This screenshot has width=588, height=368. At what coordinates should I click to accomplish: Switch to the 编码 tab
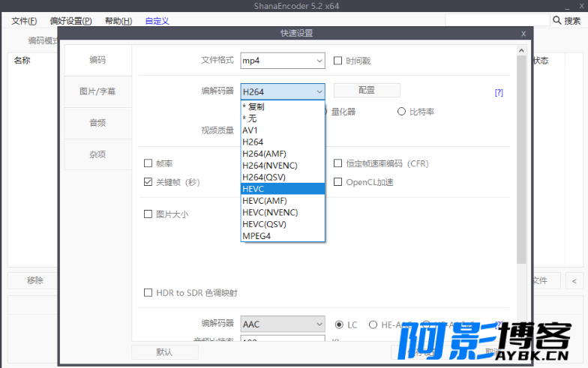click(x=97, y=60)
